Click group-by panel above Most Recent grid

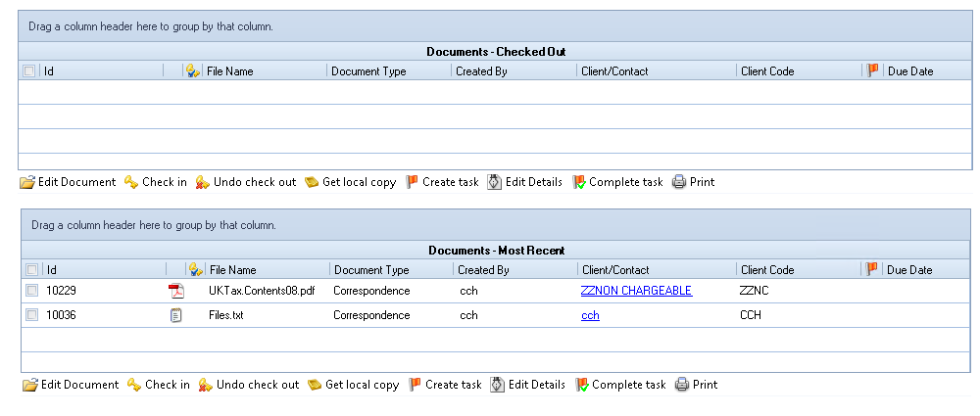coord(496,225)
